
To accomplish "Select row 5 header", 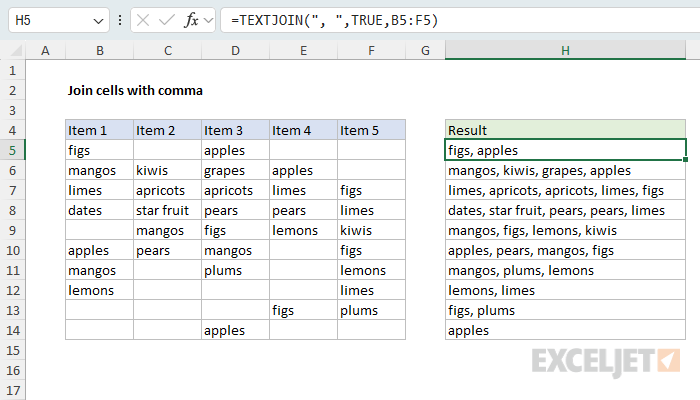I will [x=12, y=150].
